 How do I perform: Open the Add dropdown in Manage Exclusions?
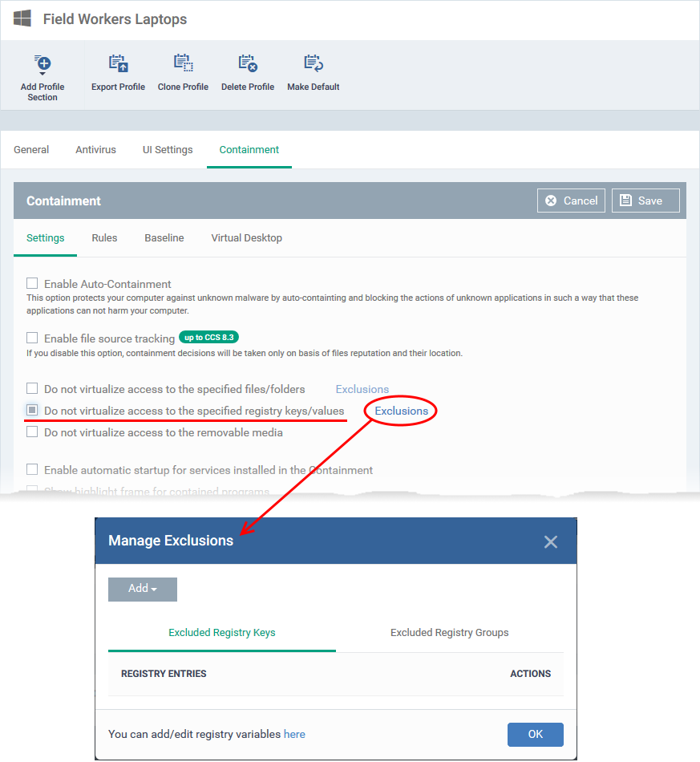point(143,589)
